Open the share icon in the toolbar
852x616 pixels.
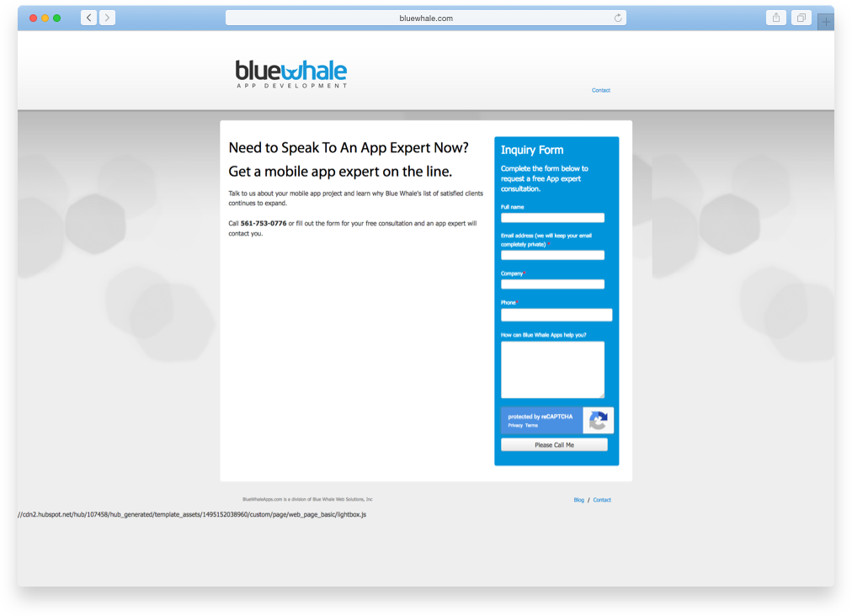point(776,18)
